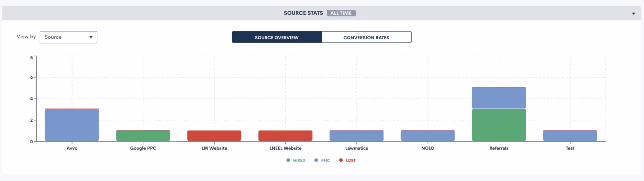Select the LNEEL Website red bar
644x181 pixels.
[285, 136]
